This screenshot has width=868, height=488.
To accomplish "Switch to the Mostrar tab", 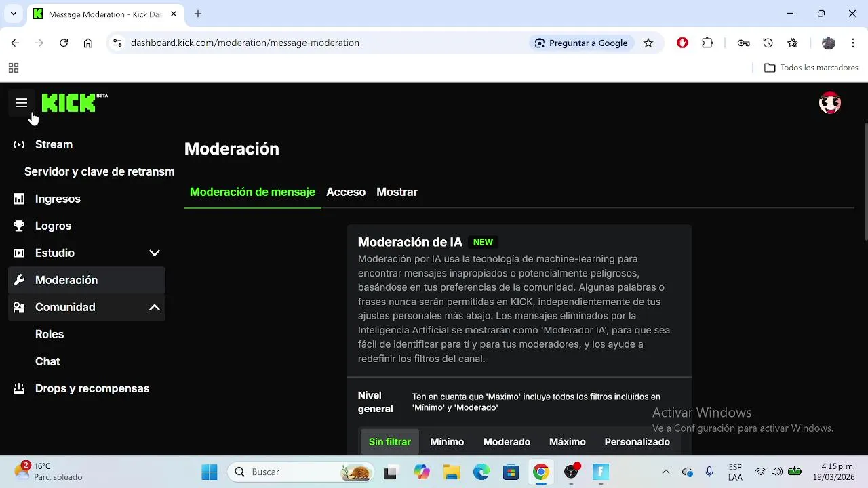I will point(397,192).
